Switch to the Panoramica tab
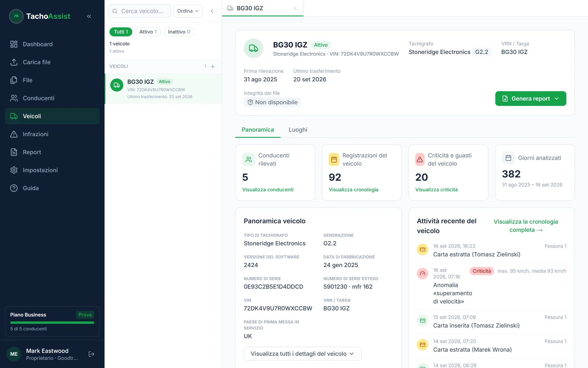588x368 pixels. (x=258, y=130)
